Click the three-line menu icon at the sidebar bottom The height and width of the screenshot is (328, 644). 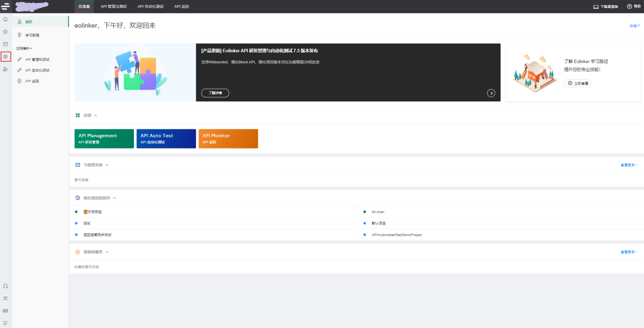tap(6, 323)
